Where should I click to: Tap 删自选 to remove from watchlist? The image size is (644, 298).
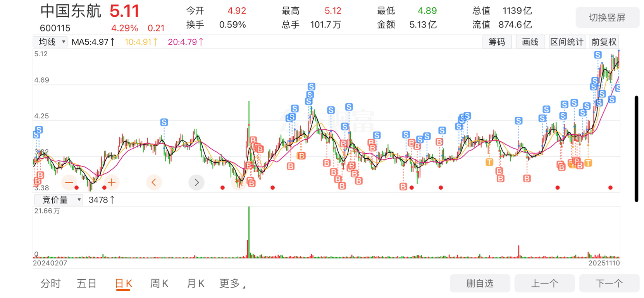480,283
